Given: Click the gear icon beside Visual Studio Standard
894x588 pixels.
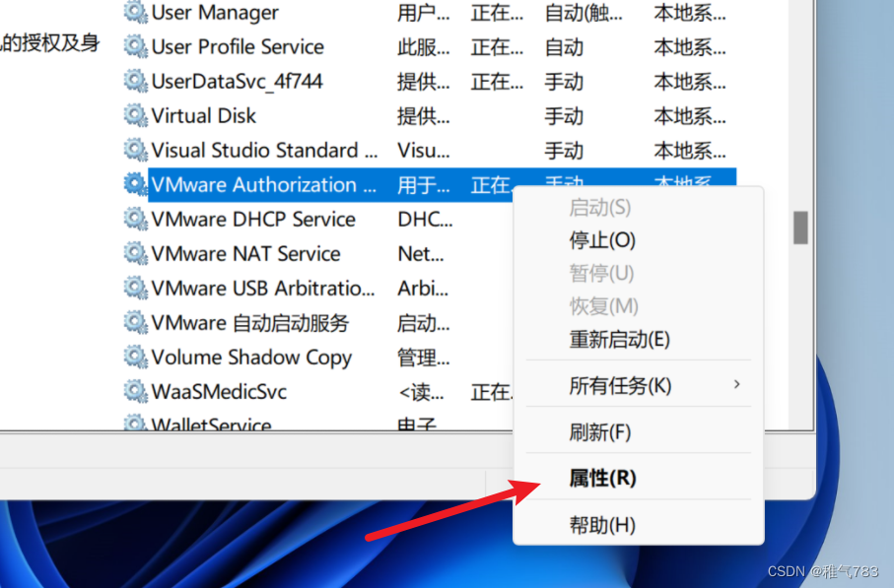Looking at the screenshot, I should point(136,150).
